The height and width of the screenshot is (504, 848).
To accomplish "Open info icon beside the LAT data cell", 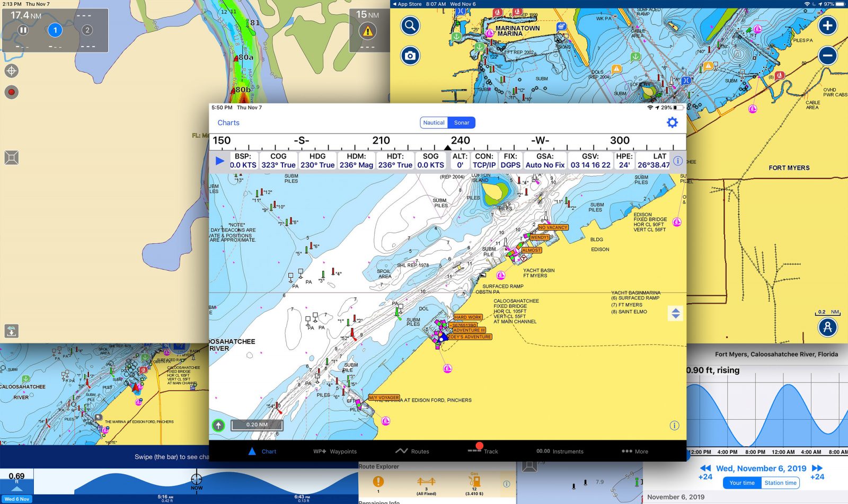I will [678, 161].
